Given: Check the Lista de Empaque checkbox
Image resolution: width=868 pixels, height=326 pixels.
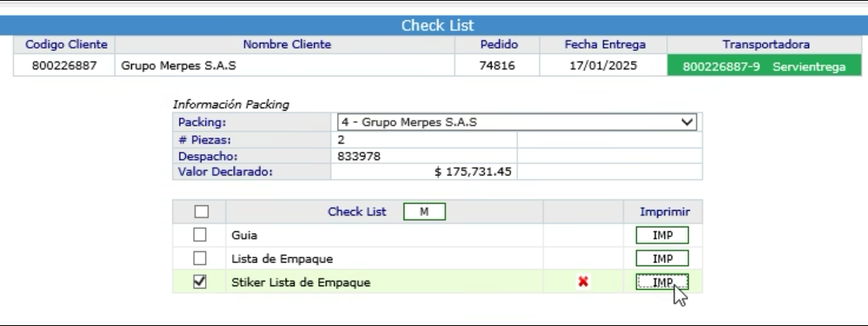Looking at the screenshot, I should point(200,258).
